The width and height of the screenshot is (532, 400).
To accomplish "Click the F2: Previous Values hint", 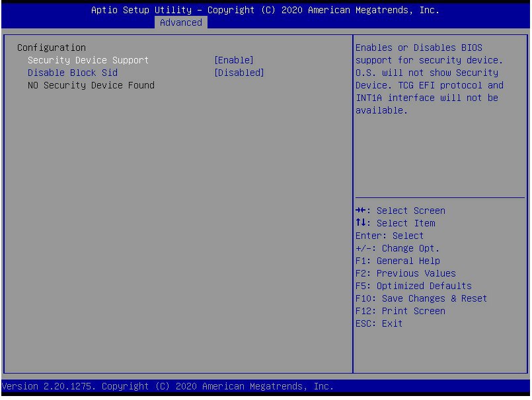I will (406, 273).
